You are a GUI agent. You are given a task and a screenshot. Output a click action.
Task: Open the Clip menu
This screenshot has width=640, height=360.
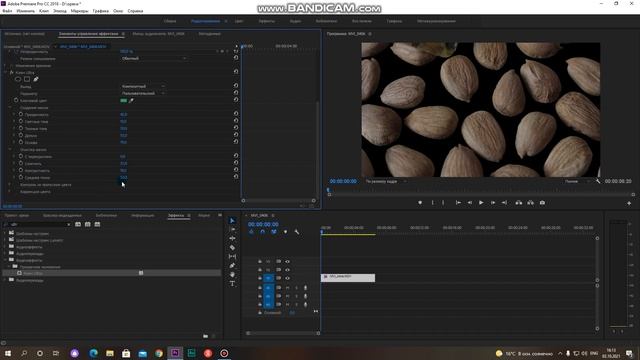pos(44,11)
